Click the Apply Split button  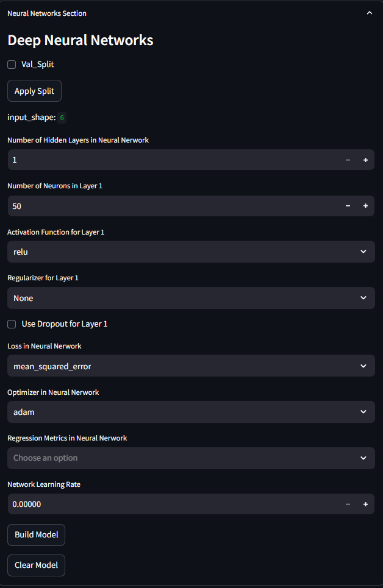(x=34, y=91)
